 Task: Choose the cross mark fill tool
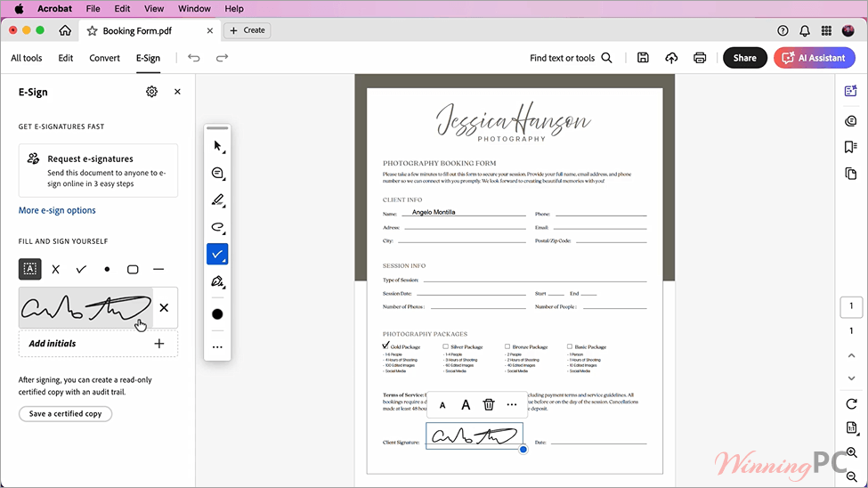pos(55,269)
